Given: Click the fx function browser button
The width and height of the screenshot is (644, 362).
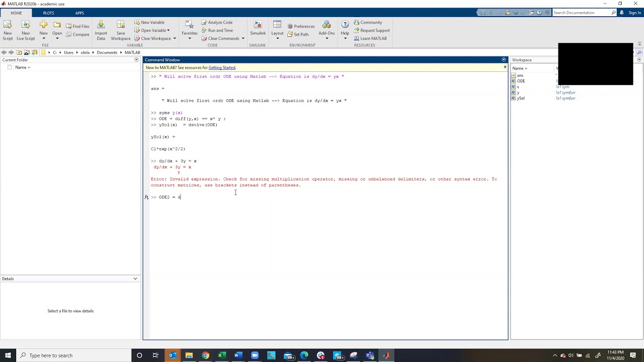Looking at the screenshot, I should [x=146, y=197].
